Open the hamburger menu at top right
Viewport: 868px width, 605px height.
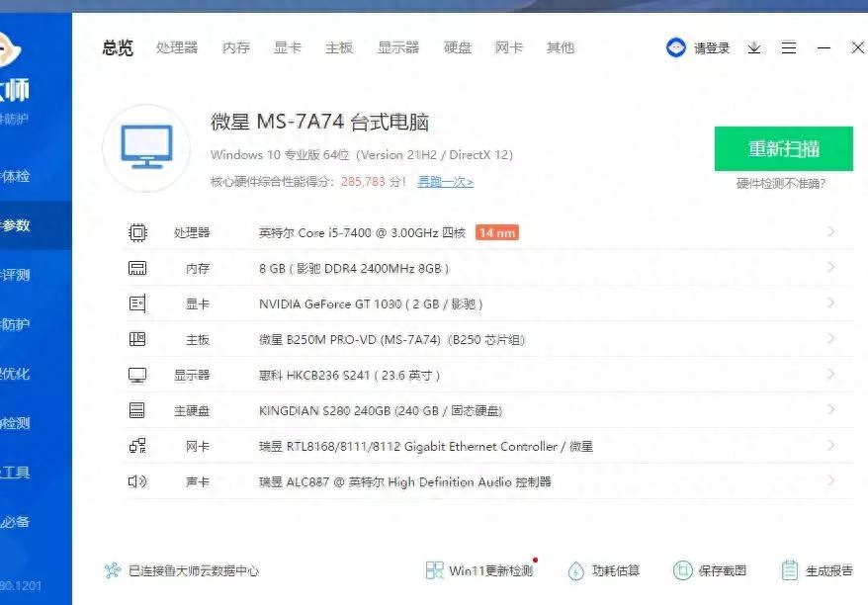point(788,47)
